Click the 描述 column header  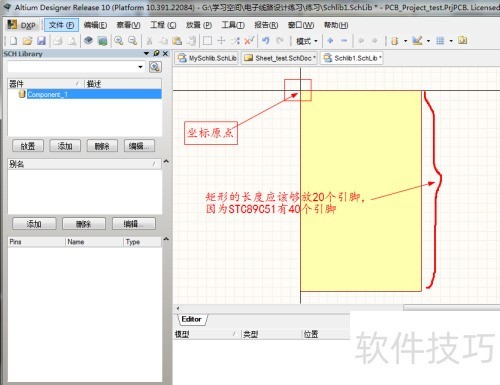click(x=123, y=84)
